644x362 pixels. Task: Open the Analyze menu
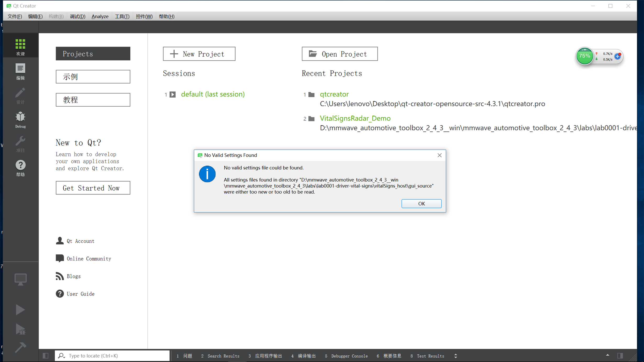click(x=100, y=16)
